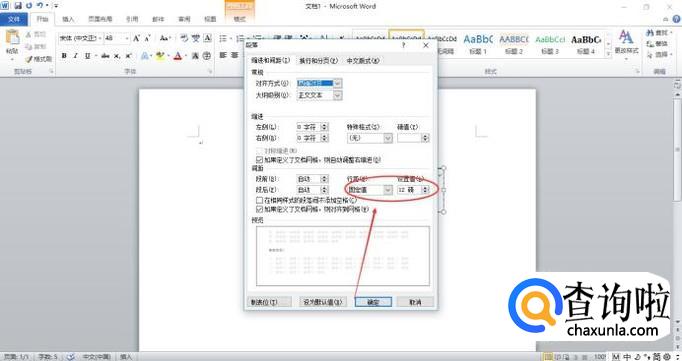Viewport: 682px width, 361px height.
Task: Click the OK button in paragraph dialog
Action: 373,302
